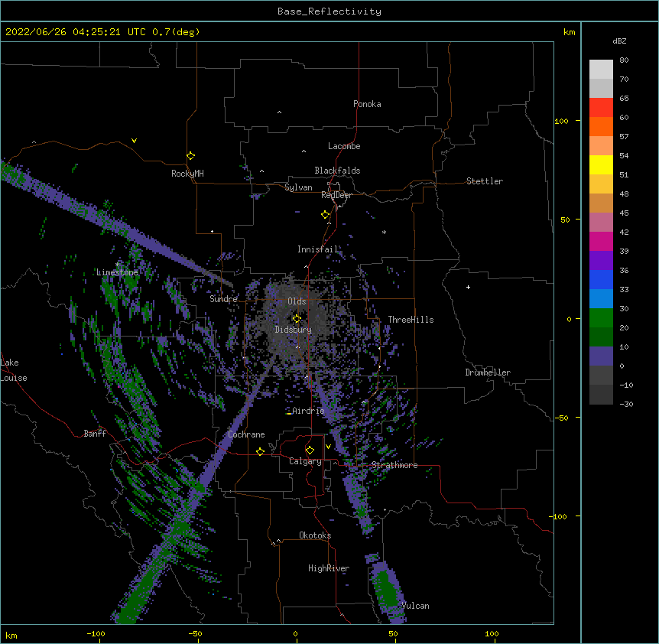Image resolution: width=659 pixels, height=644 pixels.
Task: Click the yellow 54 dBZ legend swatch
Action: (601, 164)
